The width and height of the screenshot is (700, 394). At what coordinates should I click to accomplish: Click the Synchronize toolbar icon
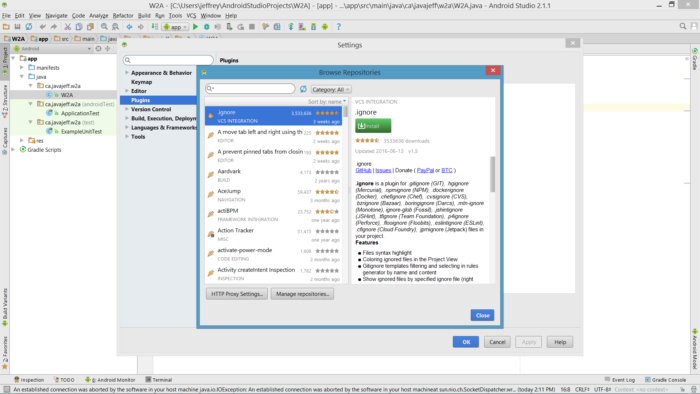click(29, 27)
